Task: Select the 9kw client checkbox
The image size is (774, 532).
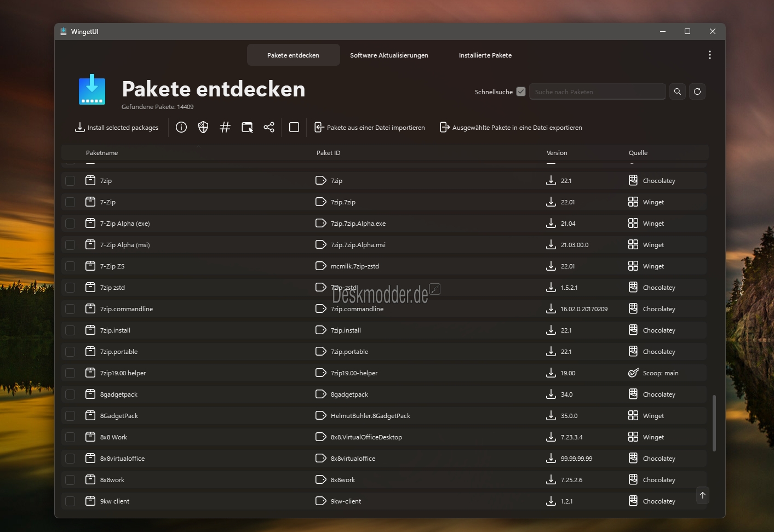Action: [x=70, y=501]
